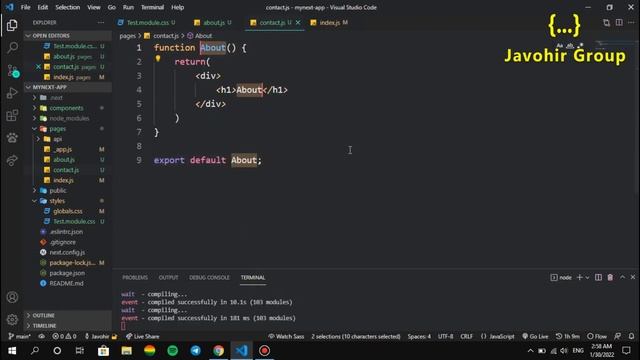Screen dimensions: 640x360
Task: Switch to the Output panel tab
Action: 168,278
